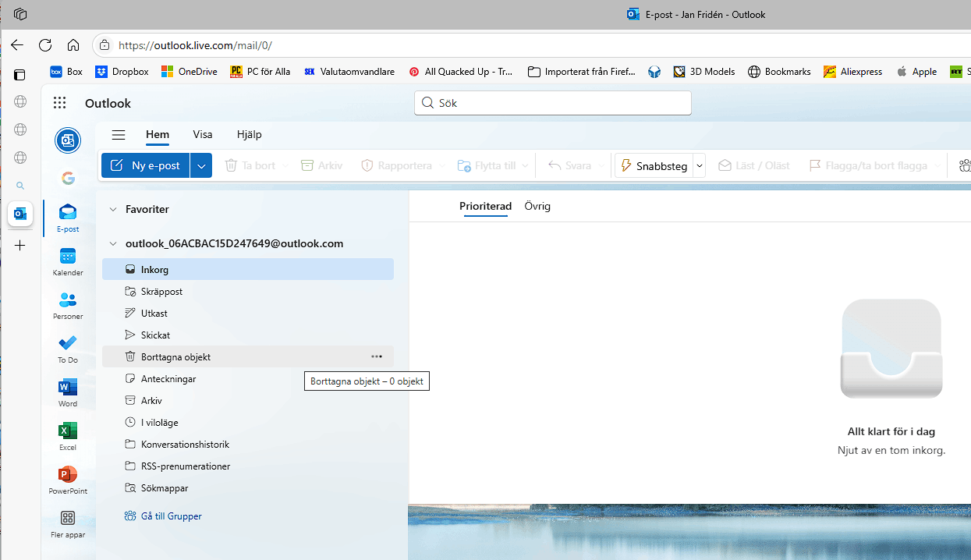This screenshot has height=560, width=971.
Task: Open the Skräppost folder
Action: coord(248,291)
